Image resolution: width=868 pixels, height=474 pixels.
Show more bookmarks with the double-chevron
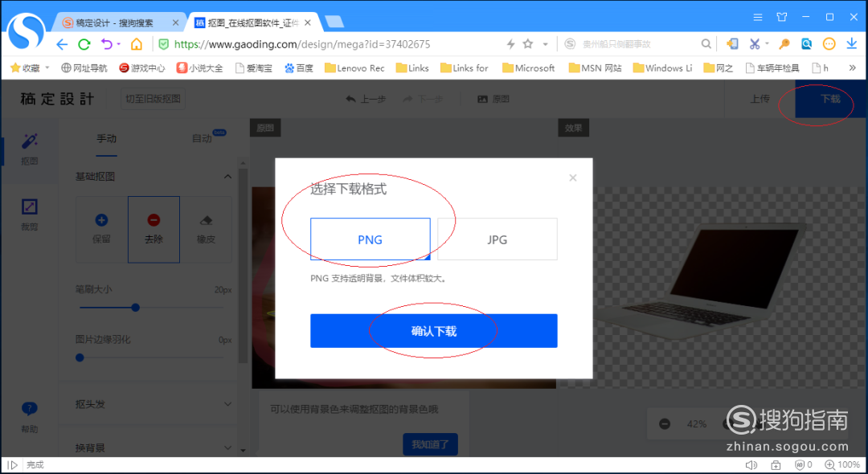click(x=852, y=67)
